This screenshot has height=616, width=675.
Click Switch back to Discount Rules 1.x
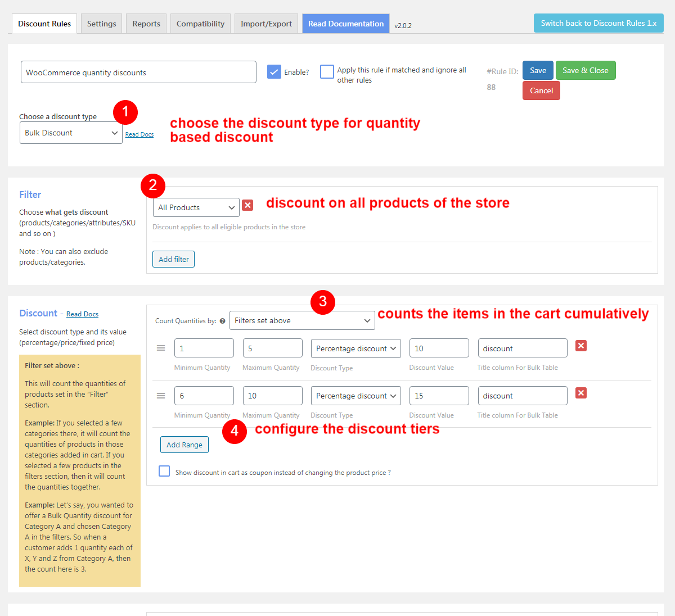tap(598, 23)
